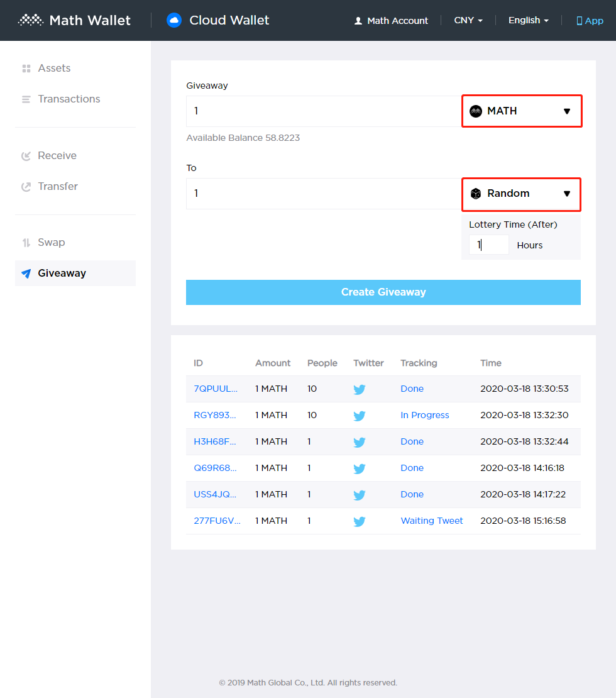
Task: Open the Random recipient dropdown
Action: click(x=521, y=194)
